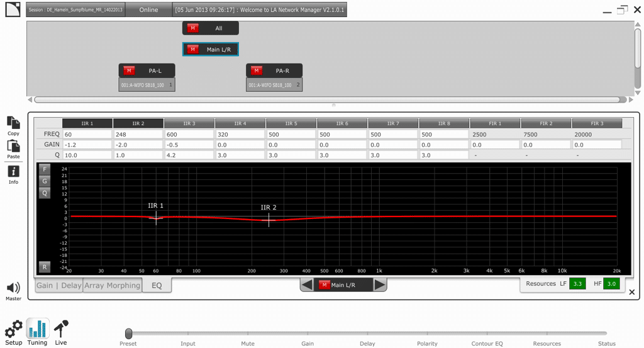
Task: Toggle mute on PA-R group
Action: [x=257, y=70]
